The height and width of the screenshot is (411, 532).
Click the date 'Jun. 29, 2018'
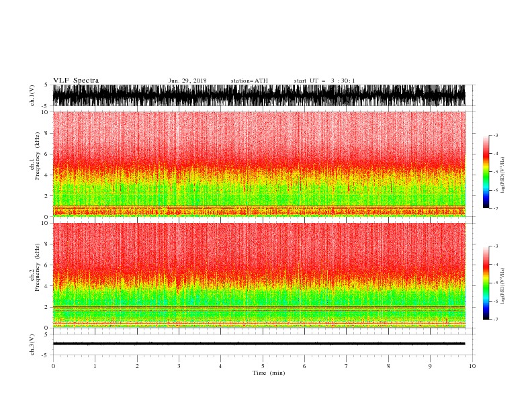[187, 81]
